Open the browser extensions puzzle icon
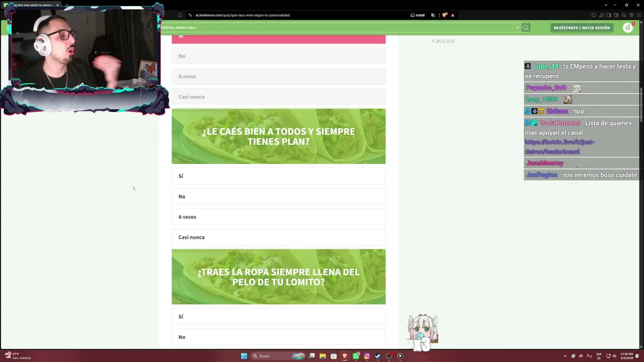This screenshot has width=644, height=362. point(594,15)
